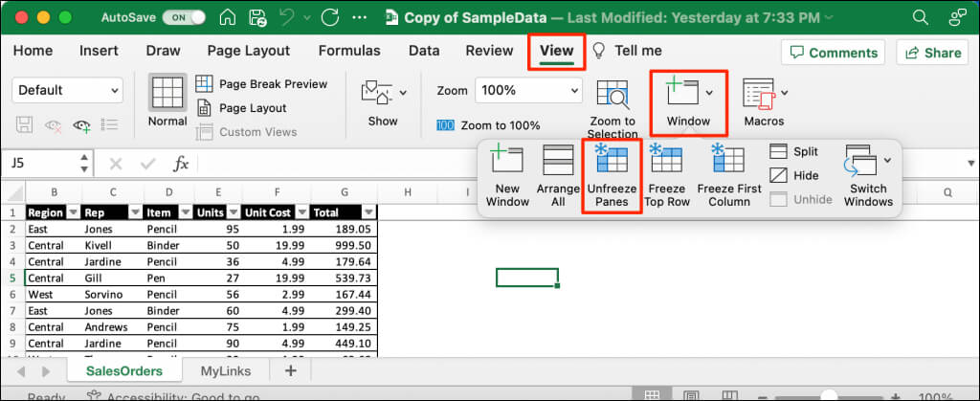Viewport: 980px width, 401px height.
Task: Open the Home tab
Action: tap(33, 51)
